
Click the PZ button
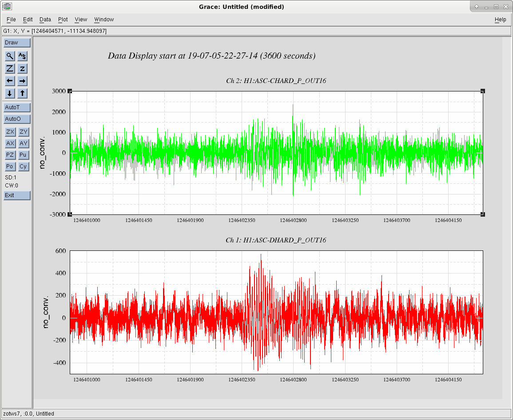[x=10, y=155]
